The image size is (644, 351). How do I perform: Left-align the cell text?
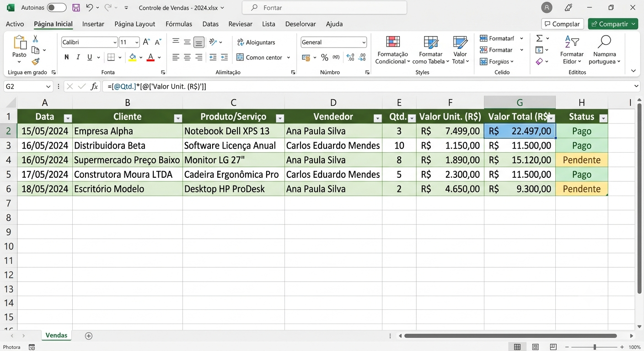click(176, 57)
